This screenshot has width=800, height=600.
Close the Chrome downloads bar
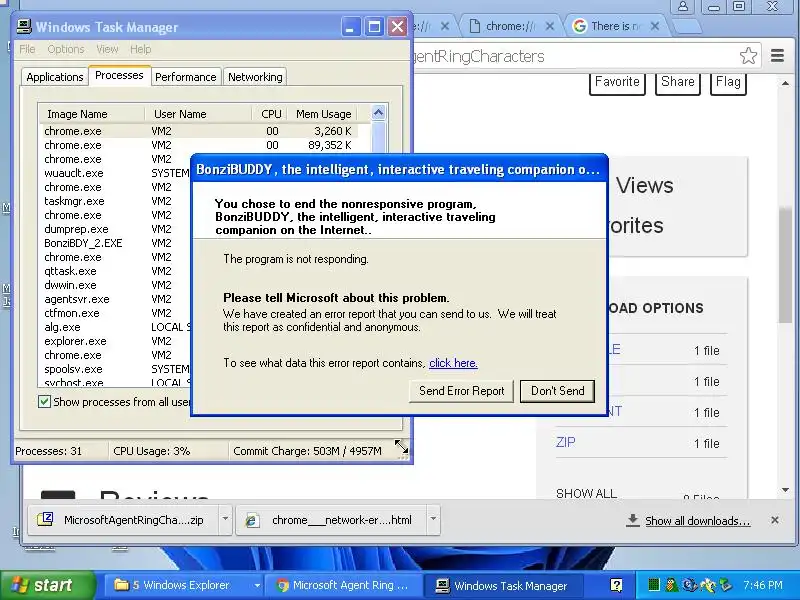click(x=774, y=520)
